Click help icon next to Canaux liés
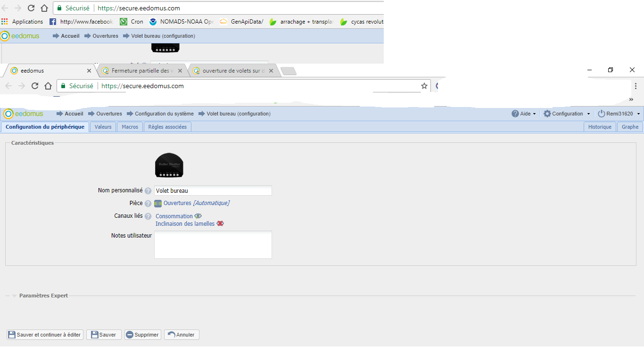This screenshot has height=362, width=644. (148, 216)
